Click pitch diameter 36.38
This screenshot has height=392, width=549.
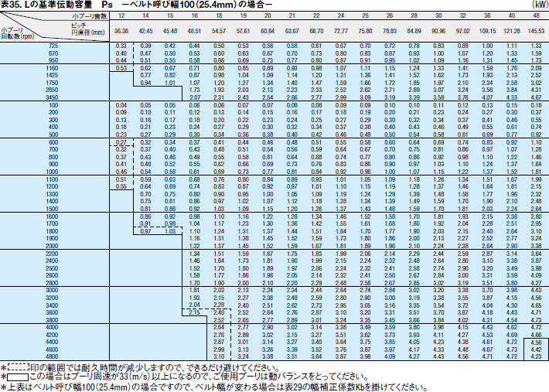pyautogui.click(x=121, y=31)
